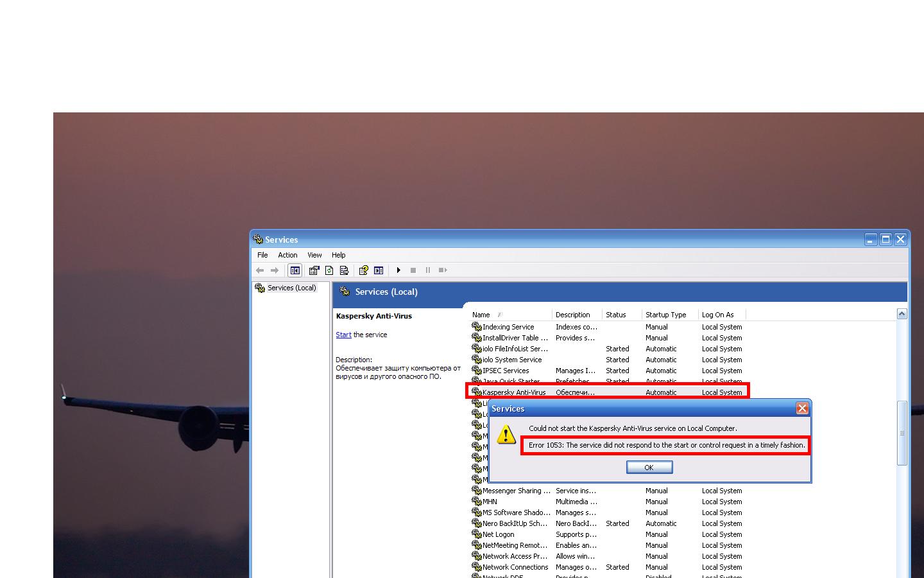The image size is (924, 578).
Task: Click the Start the service link
Action: pos(343,335)
